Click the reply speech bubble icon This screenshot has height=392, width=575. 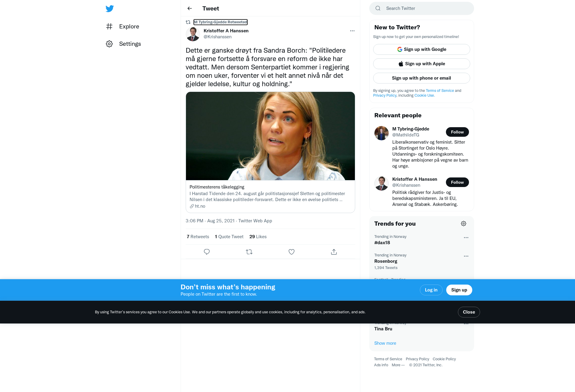207,252
